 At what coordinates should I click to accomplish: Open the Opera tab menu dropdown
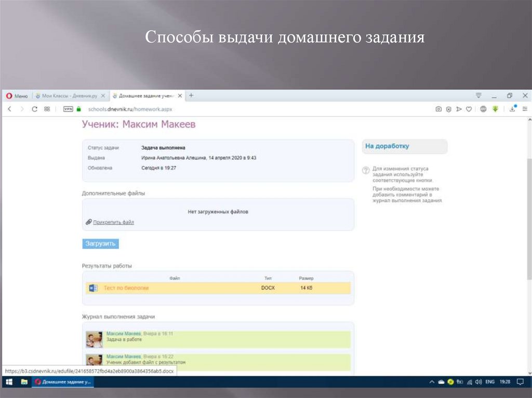pyautogui.click(x=478, y=96)
